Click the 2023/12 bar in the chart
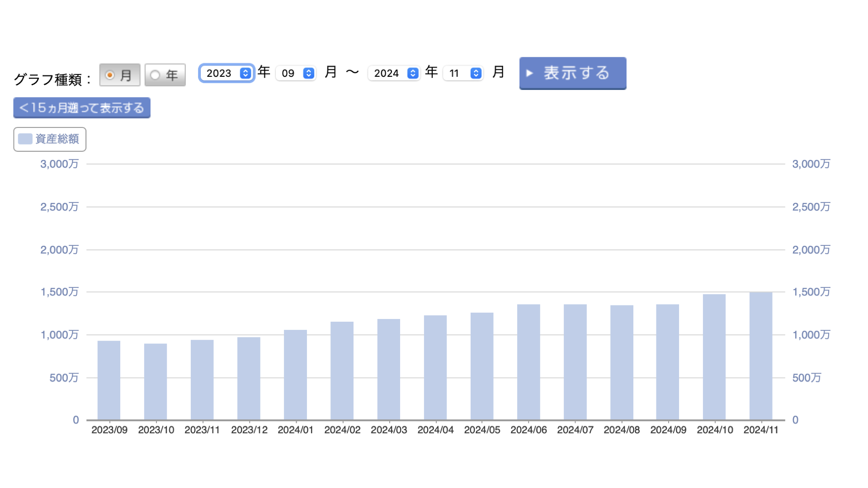Viewport: 868px width, 488px height. (249, 379)
